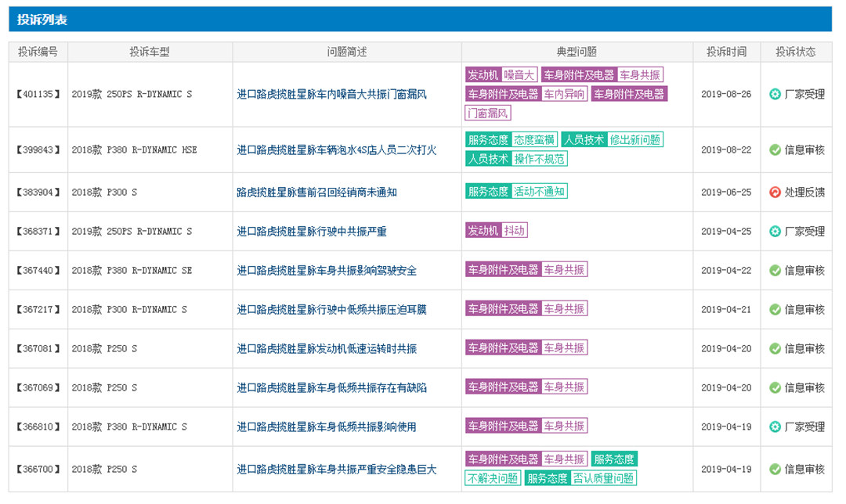
Task: Click the 活动不通知 problem tag
Action: pos(539,192)
